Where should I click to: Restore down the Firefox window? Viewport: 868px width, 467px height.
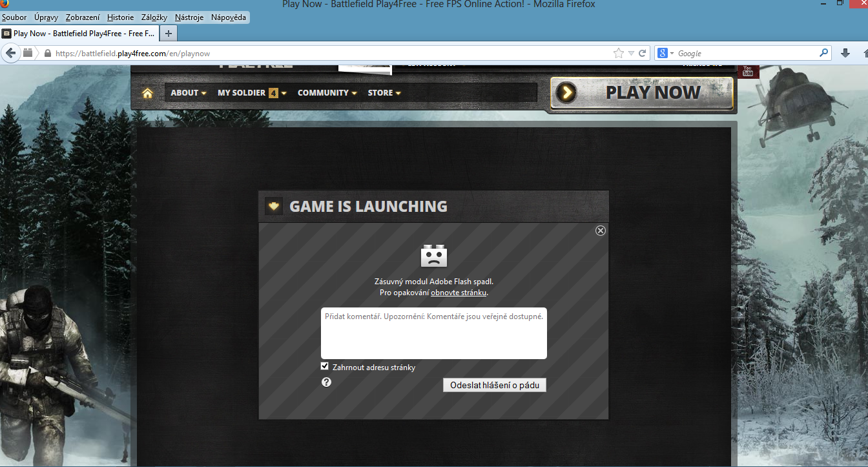pyautogui.click(x=840, y=3)
